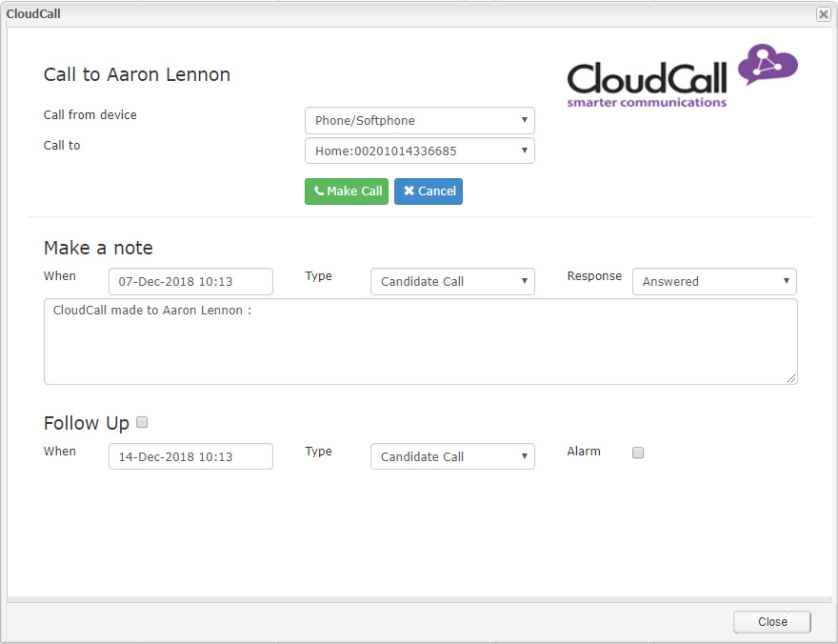
Task: Click the Follow Up When date field
Action: (x=190, y=456)
